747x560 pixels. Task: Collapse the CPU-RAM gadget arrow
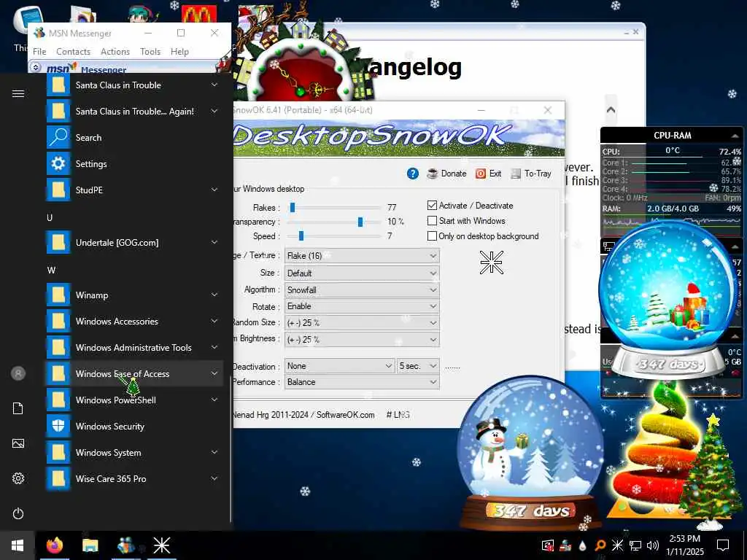[x=734, y=136]
